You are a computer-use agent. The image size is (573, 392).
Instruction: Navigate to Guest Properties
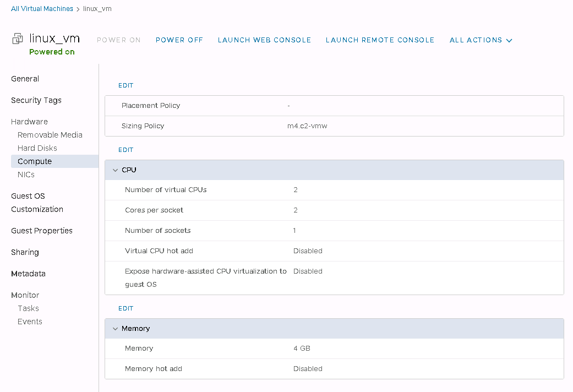42,231
